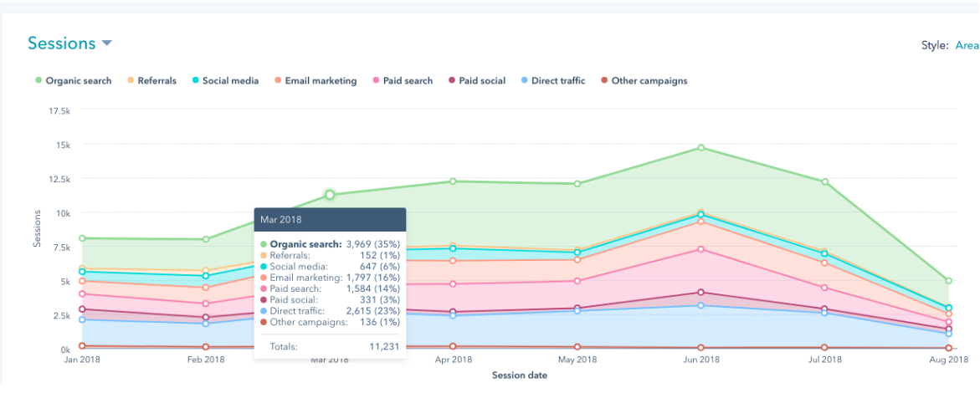This screenshot has width=980, height=393.
Task: Toggle Paid social legend series
Action: tap(476, 80)
